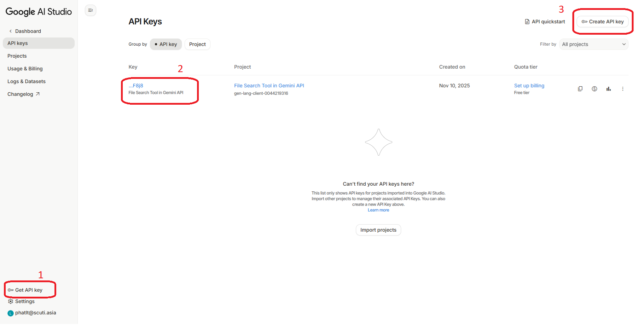
Task: Open the All projects filter dropdown
Action: click(593, 44)
